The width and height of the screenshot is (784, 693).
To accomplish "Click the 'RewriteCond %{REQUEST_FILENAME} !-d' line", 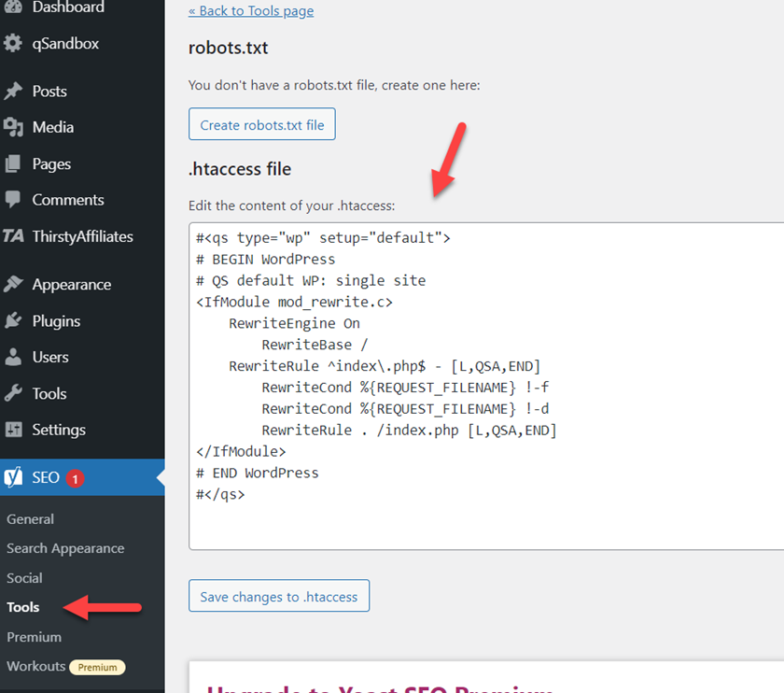I will 405,409.
